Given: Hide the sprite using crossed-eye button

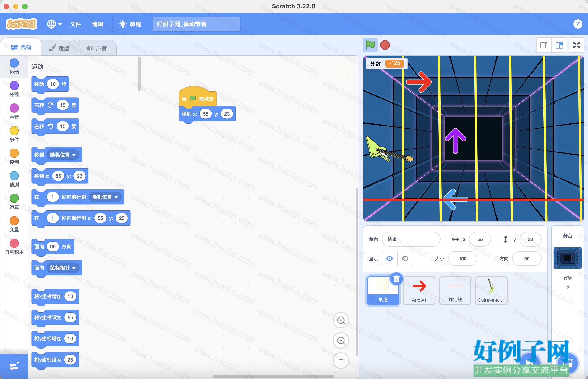Looking at the screenshot, I should pos(405,258).
